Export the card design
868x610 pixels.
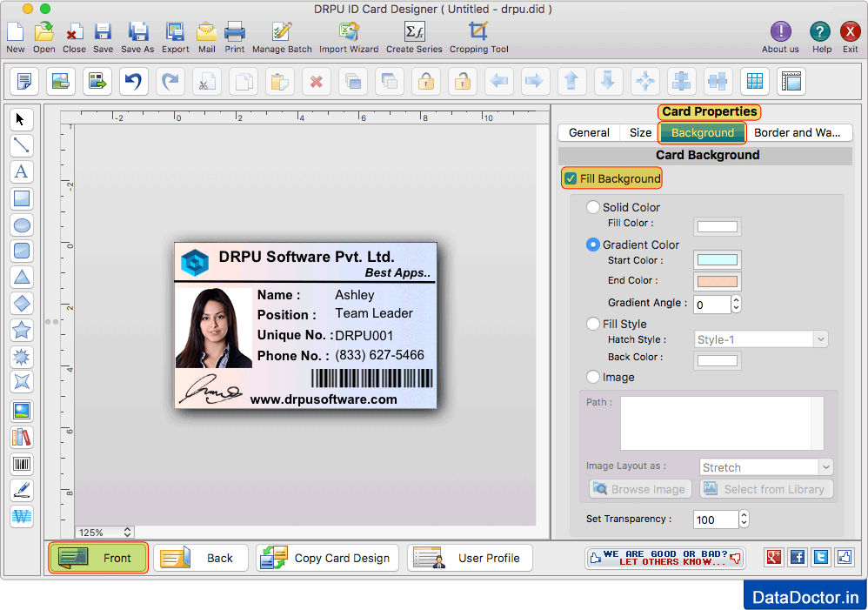[x=175, y=31]
